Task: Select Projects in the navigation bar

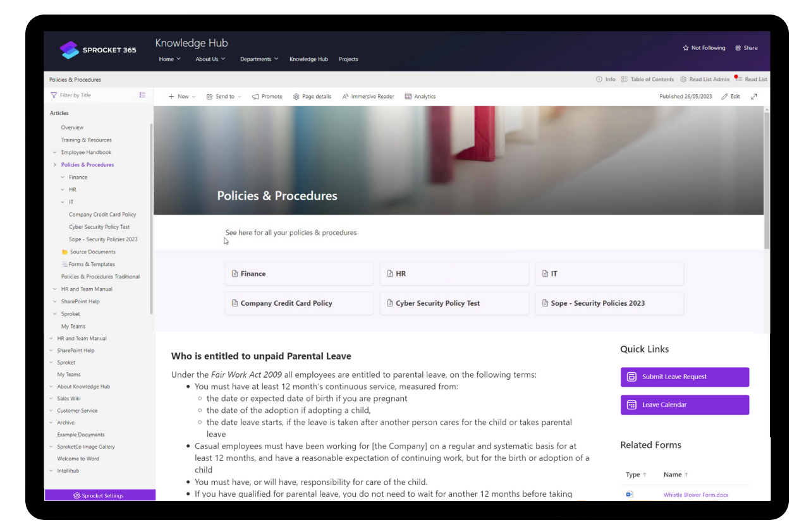Action: [x=348, y=59]
